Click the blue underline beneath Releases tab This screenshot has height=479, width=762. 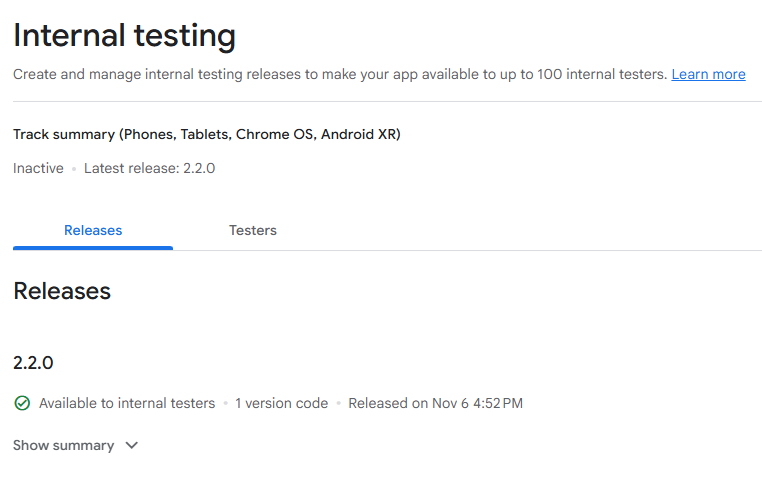93,247
